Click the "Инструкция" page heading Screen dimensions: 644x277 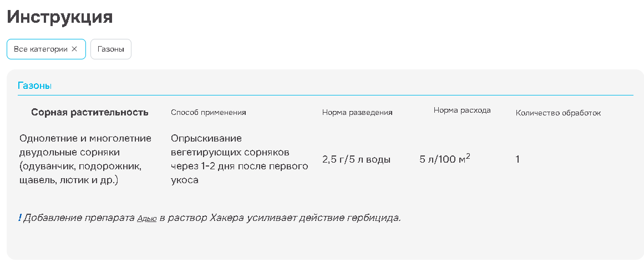click(x=60, y=17)
